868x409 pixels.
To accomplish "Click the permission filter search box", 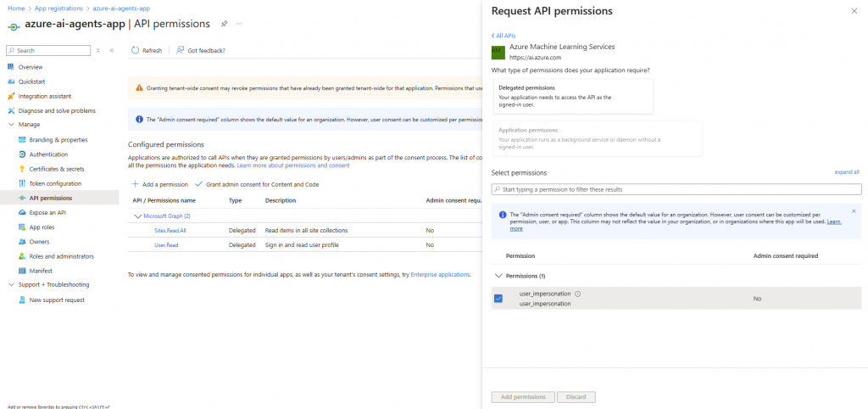I will pyautogui.click(x=676, y=189).
